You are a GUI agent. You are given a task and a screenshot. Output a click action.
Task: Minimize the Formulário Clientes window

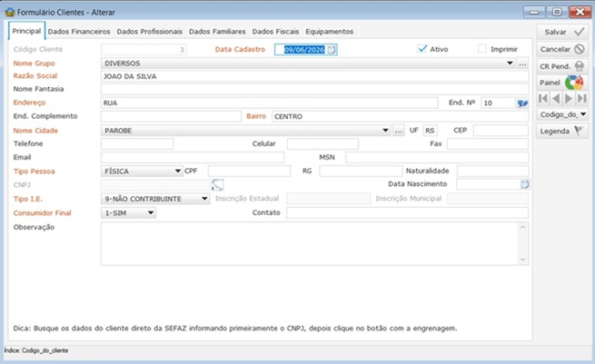534,12
